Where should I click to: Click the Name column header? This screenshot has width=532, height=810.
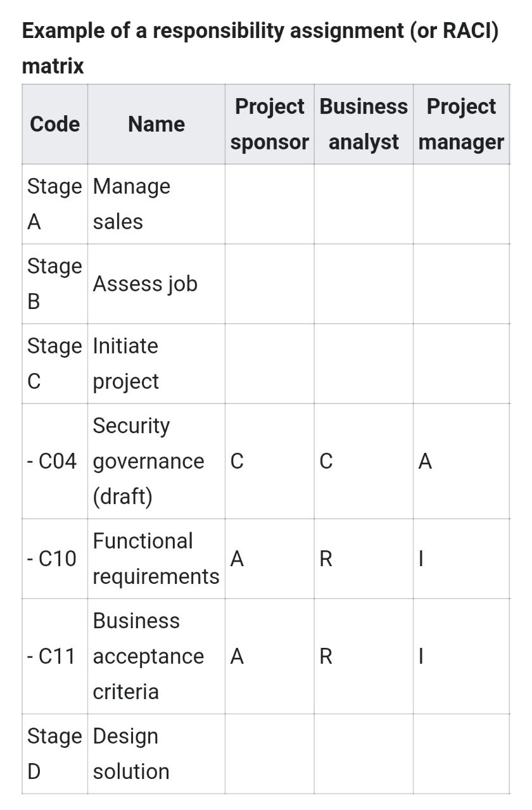[156, 124]
